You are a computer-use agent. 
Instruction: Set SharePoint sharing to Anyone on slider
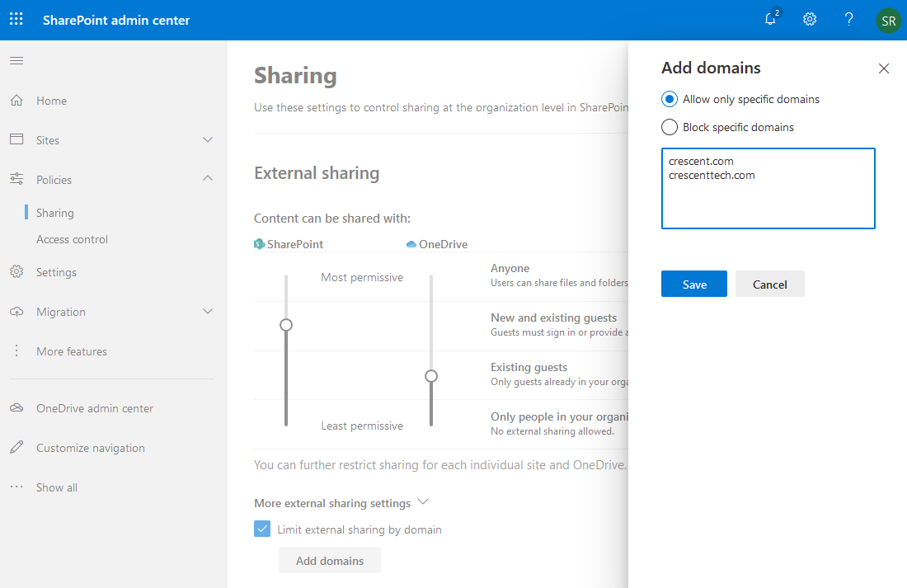click(286, 275)
